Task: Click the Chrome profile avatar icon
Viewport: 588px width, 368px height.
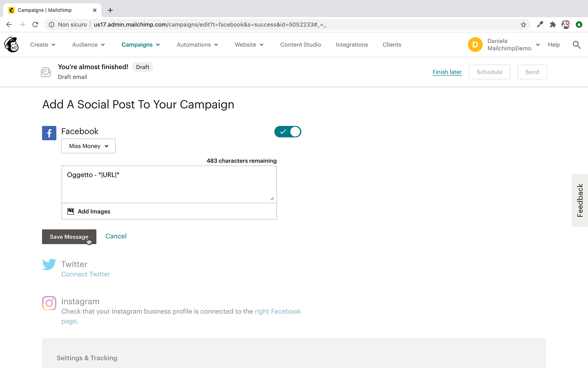Action: tap(566, 25)
